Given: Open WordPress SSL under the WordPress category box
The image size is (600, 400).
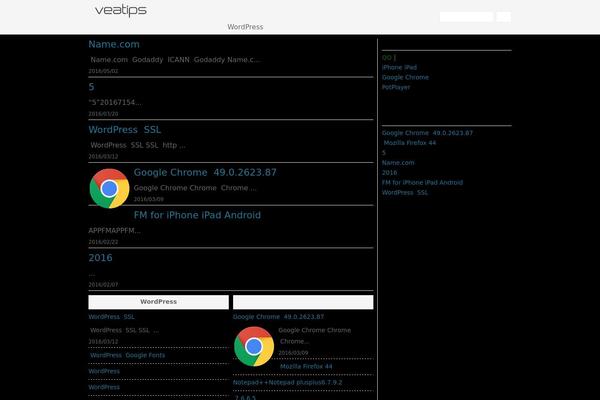Looking at the screenshot, I should pos(111,317).
